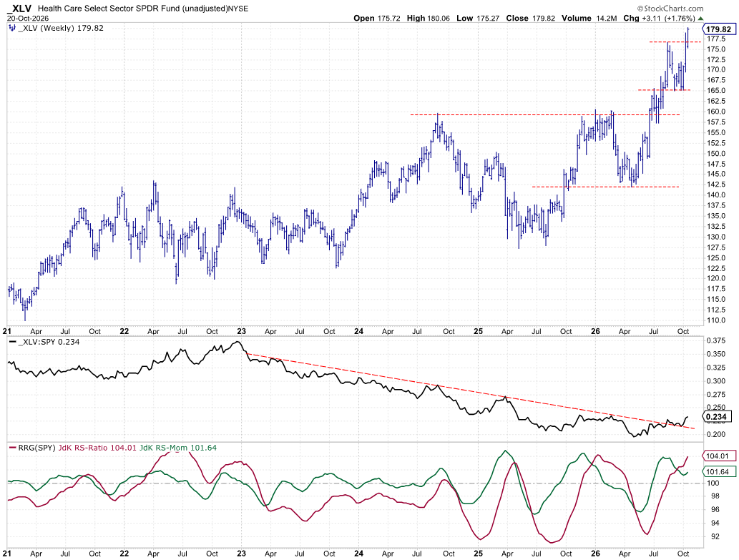The image size is (739, 560).
Task: Click the short red dashed line near 177
Action: (675, 42)
